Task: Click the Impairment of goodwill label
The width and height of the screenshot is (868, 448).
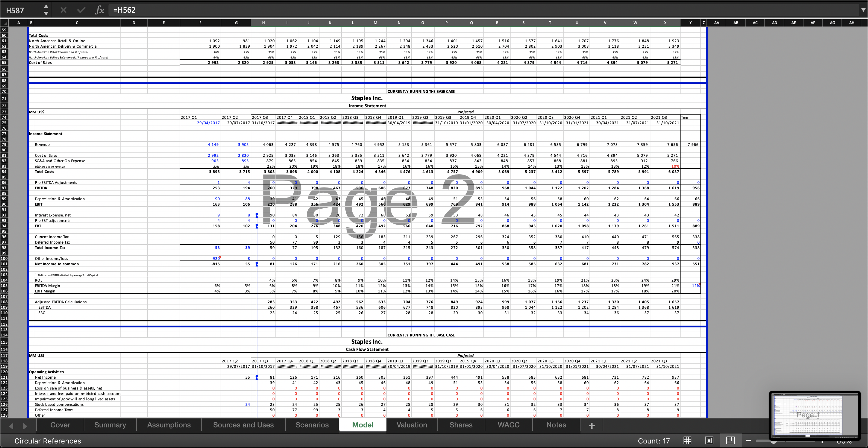Action: point(75,399)
